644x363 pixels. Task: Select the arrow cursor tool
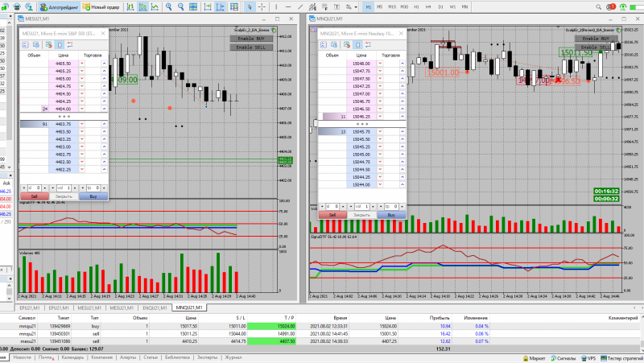point(250,7)
